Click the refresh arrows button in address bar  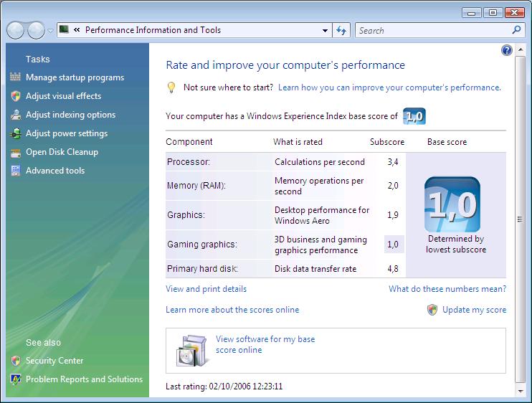(x=341, y=30)
